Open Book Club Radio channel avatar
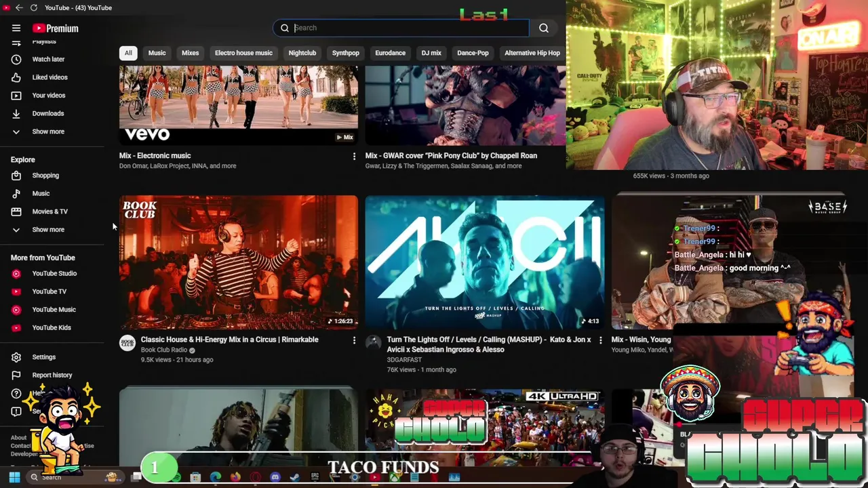This screenshot has width=868, height=488. [127, 343]
